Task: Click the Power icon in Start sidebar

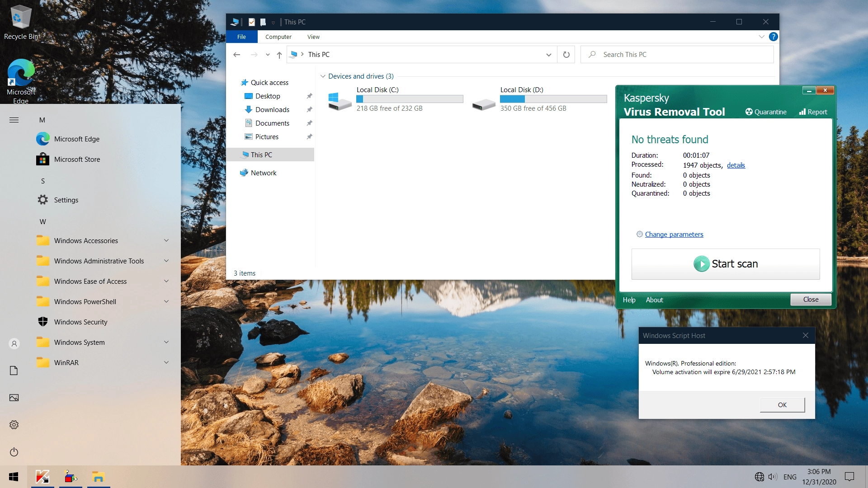Action: pyautogui.click(x=14, y=452)
